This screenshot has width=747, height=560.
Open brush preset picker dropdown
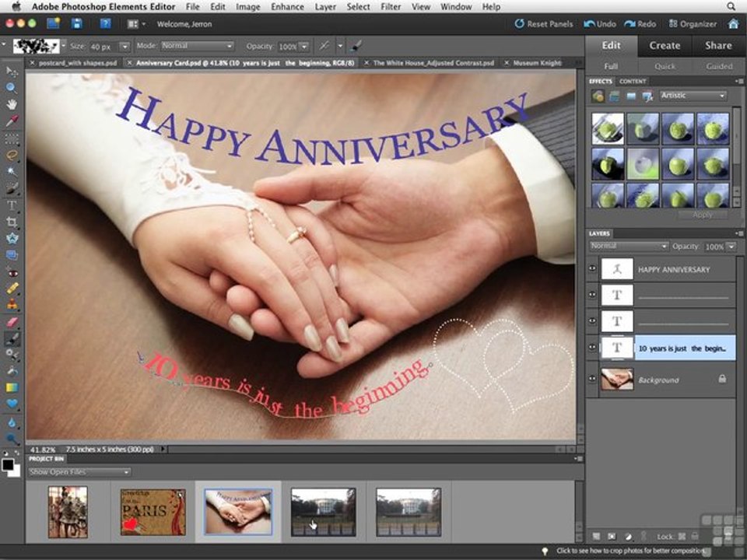63,46
